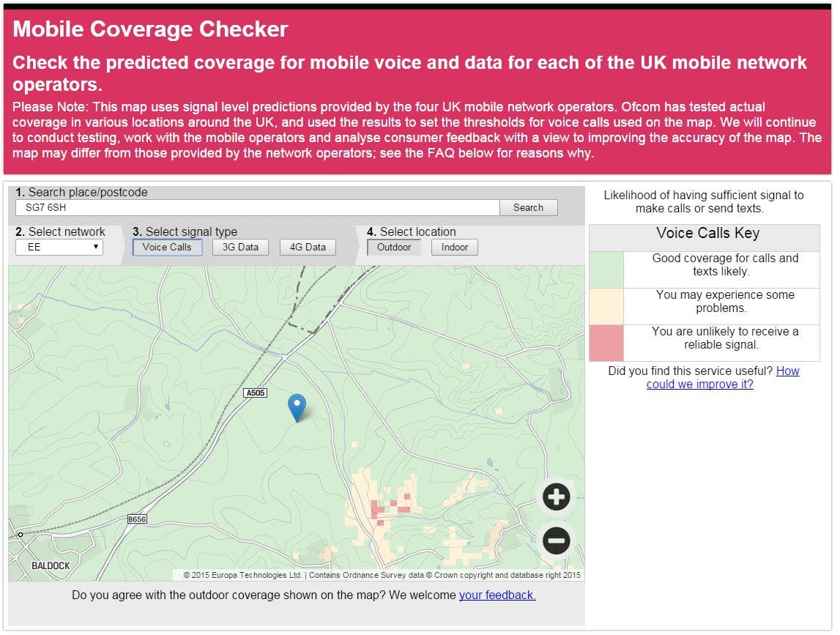Click the A505 road label on the map
Screen dimensions: 840x635
(254, 392)
